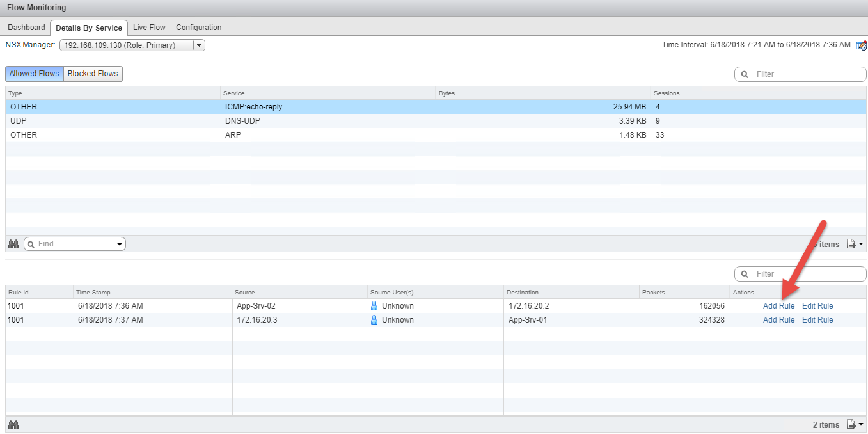Switch to the Configuration tab
Screen dimensions: 868x434
[198, 28]
